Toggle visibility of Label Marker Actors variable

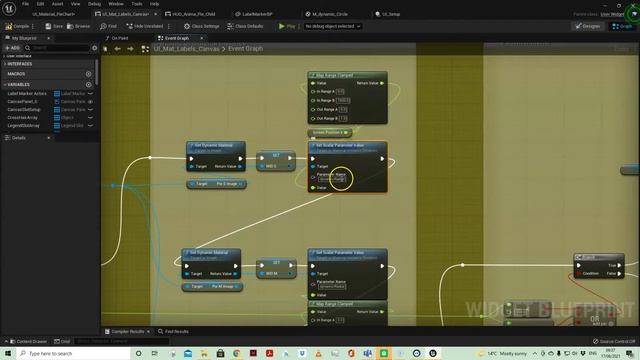pos(90,93)
